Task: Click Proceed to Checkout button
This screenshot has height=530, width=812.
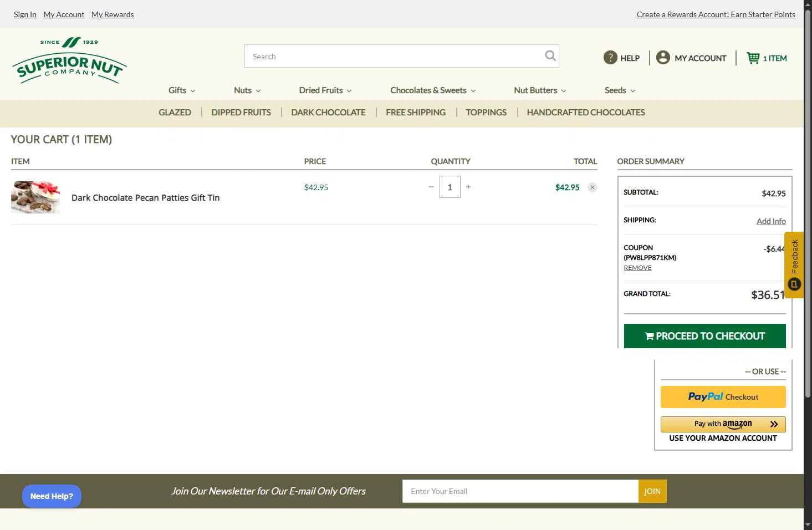Action: (x=704, y=336)
